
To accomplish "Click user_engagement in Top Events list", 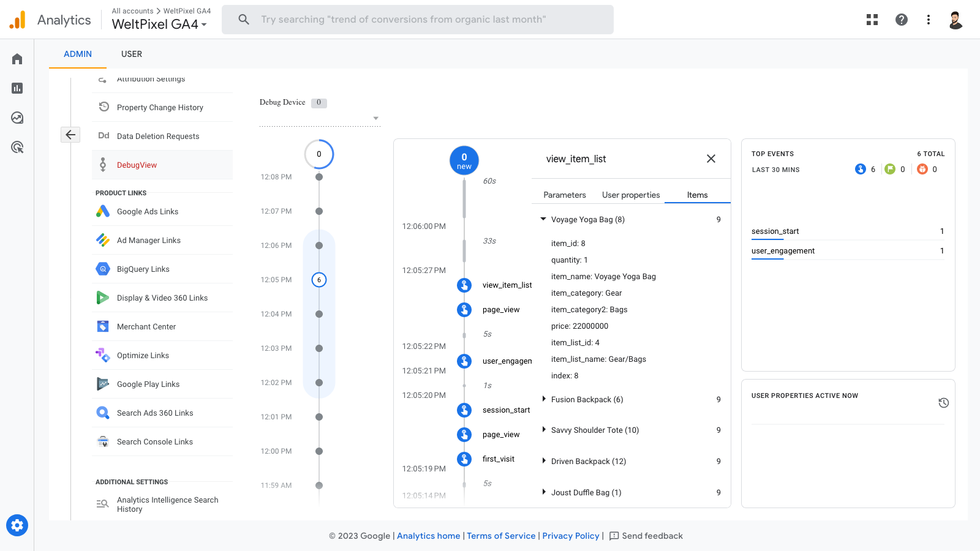I will (x=783, y=251).
